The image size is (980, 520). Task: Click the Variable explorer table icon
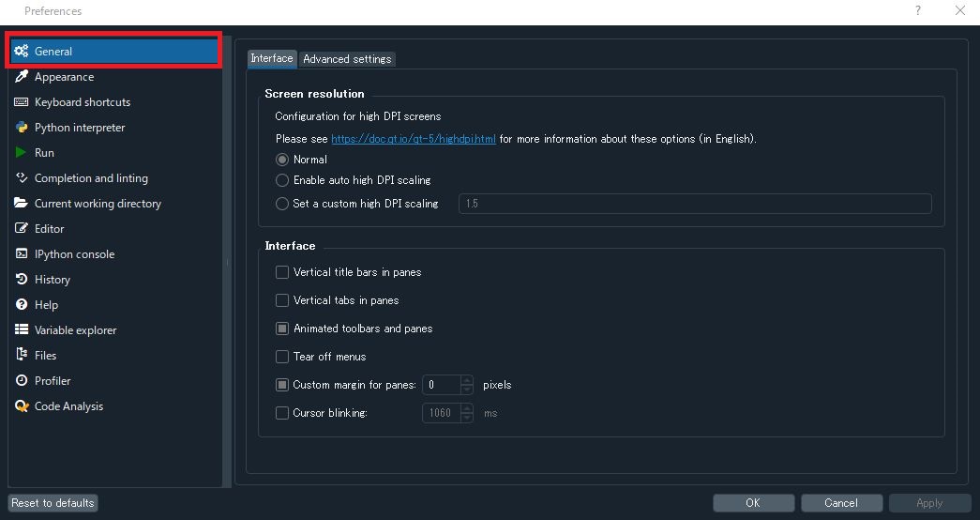(21, 330)
